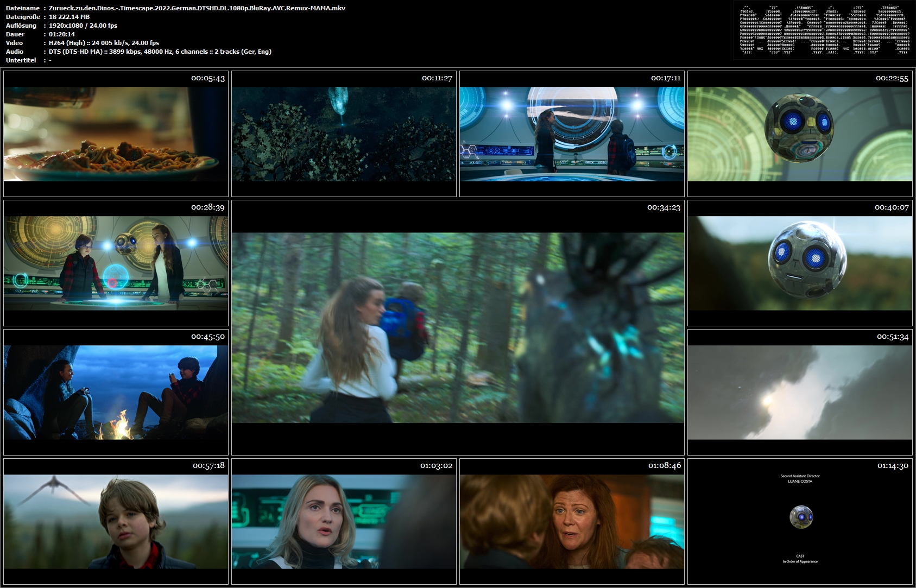Screen dimensions: 916x588
Task: Click the 00:34:23 timestamp label
Action: [x=664, y=207]
